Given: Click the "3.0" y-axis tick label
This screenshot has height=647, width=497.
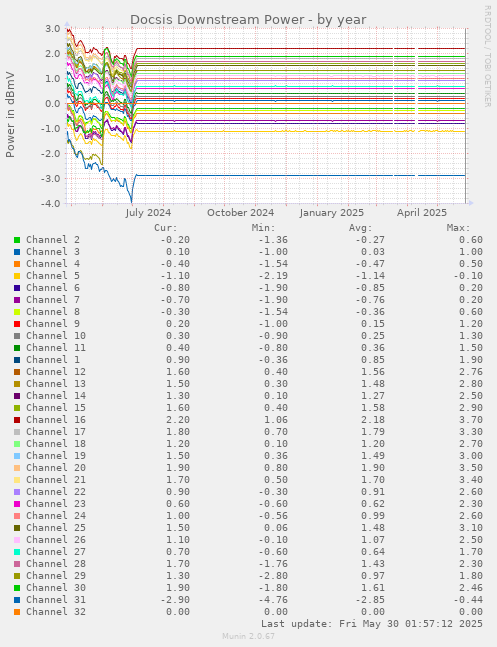Looking at the screenshot, I should click(x=53, y=28).
